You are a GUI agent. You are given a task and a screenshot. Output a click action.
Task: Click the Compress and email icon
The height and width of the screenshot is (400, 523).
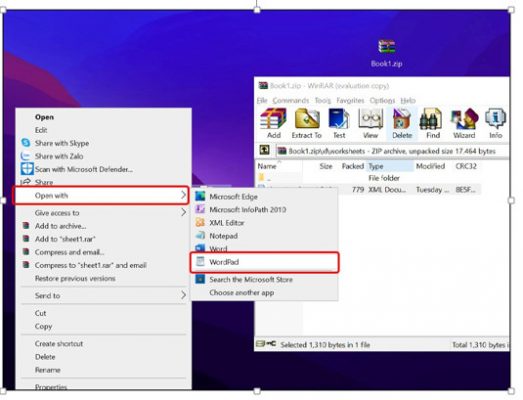tap(26, 252)
